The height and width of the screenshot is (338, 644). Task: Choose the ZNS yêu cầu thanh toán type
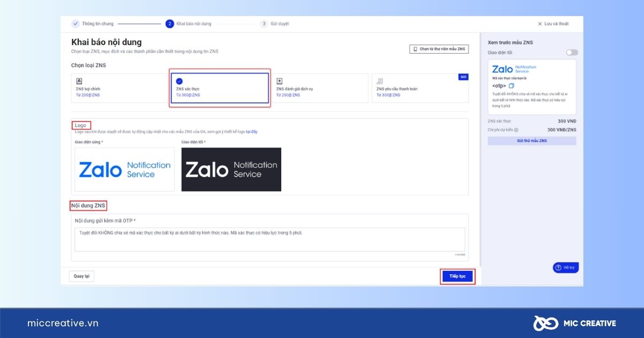coord(420,88)
